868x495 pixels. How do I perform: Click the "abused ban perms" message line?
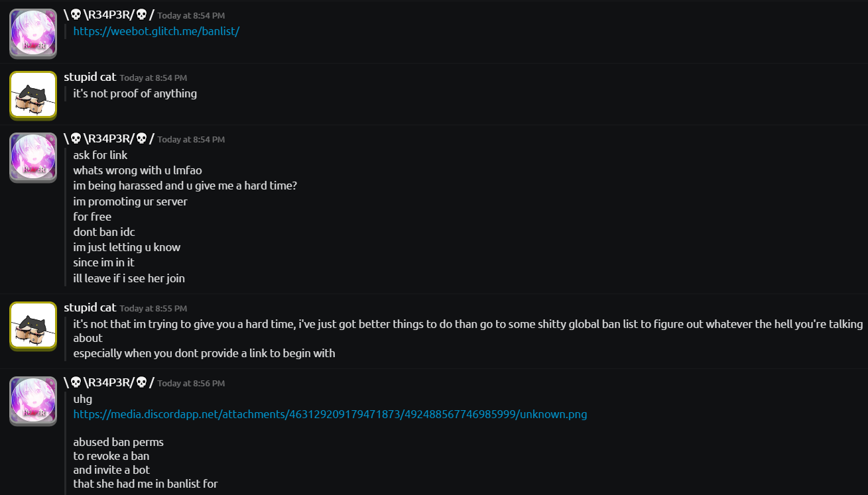(x=118, y=442)
